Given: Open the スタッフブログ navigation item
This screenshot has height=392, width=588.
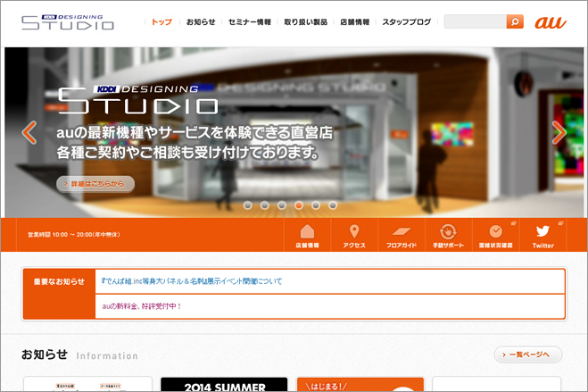Looking at the screenshot, I should coord(407,22).
